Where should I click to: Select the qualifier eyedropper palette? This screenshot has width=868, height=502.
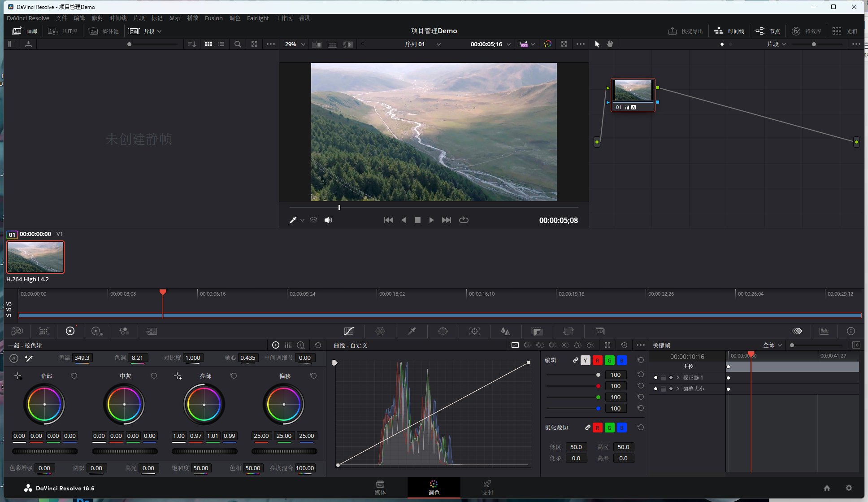[x=412, y=331]
